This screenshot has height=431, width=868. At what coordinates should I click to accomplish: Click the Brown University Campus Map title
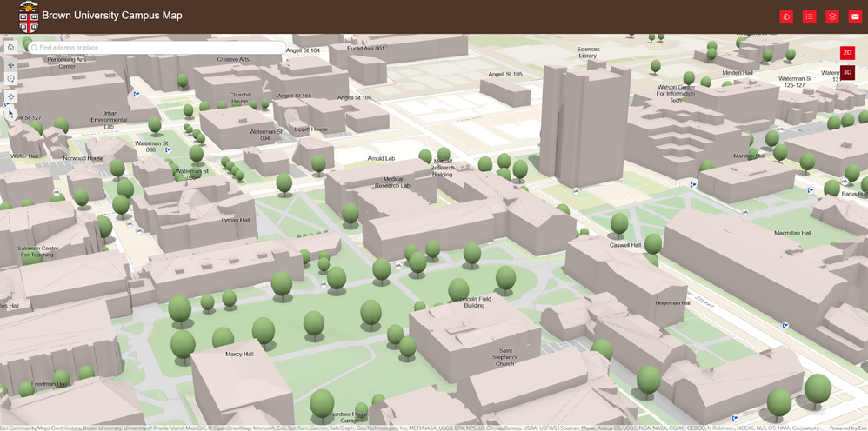coord(112,16)
